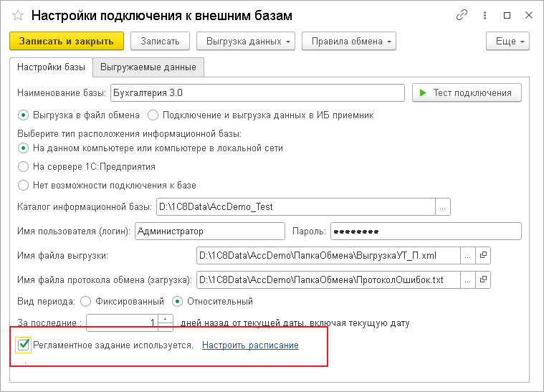
Task: Open file viewer icon beside protocol file name
Action: (x=483, y=279)
